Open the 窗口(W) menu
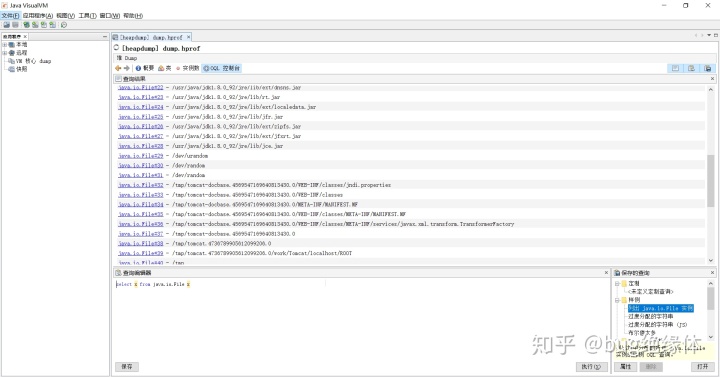 click(110, 16)
